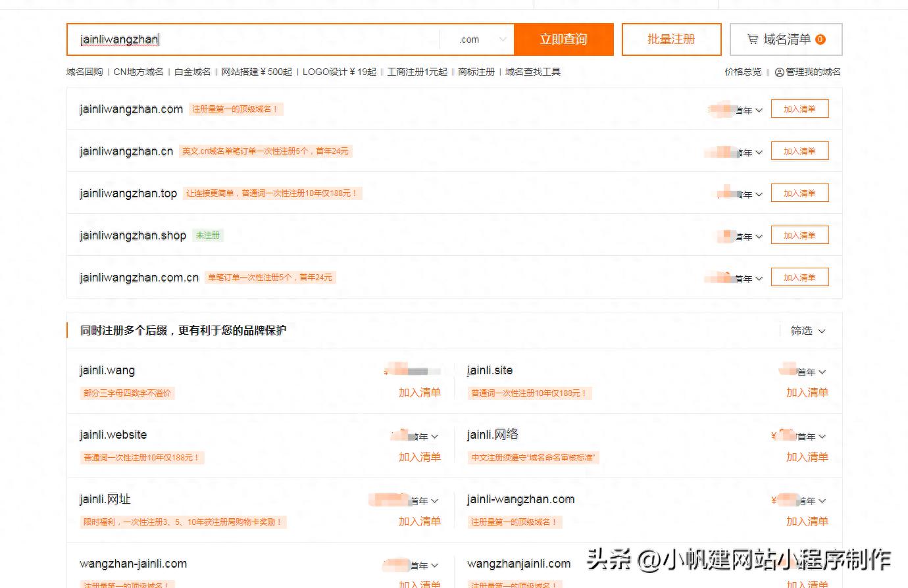Click the 立即查询 search button

(x=563, y=39)
